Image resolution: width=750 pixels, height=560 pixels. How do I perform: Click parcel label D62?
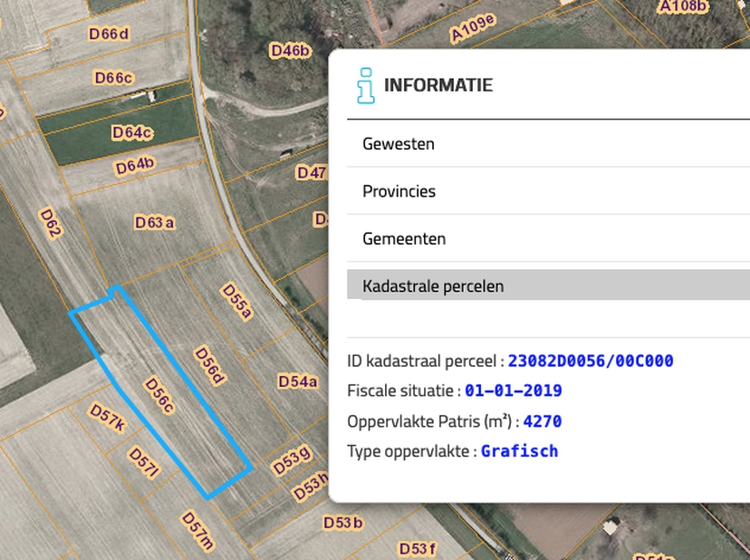51,223
